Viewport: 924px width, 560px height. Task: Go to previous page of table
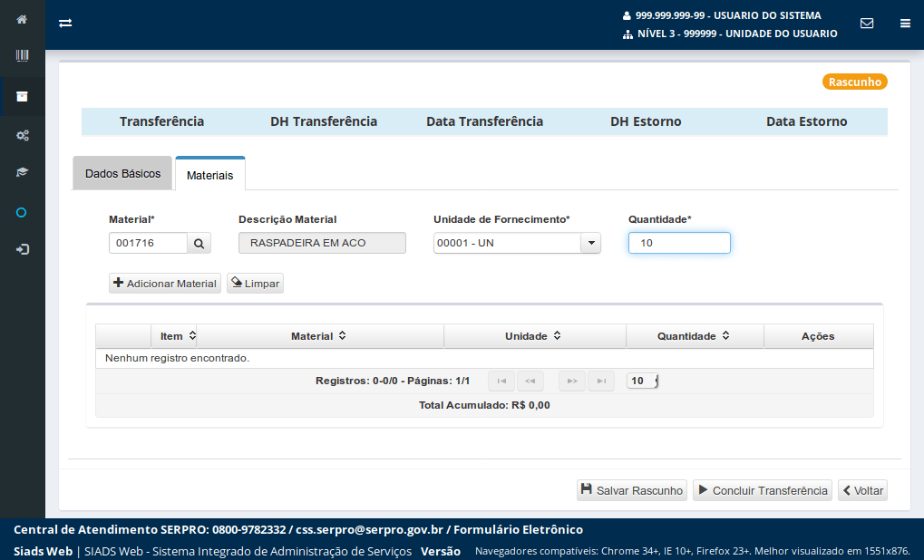530,381
